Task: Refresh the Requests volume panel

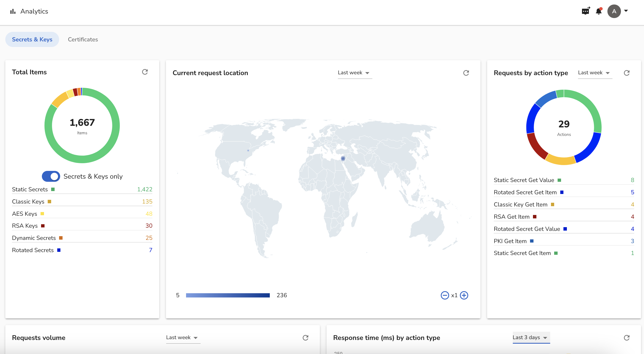Action: click(x=305, y=338)
